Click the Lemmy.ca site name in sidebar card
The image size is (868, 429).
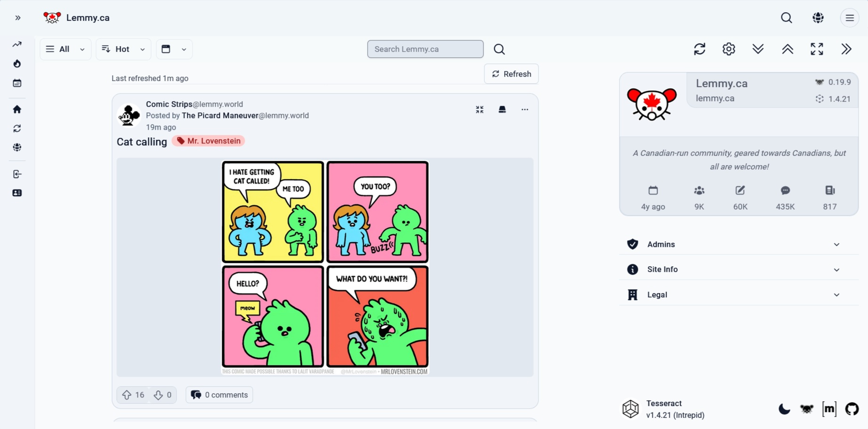tap(722, 83)
